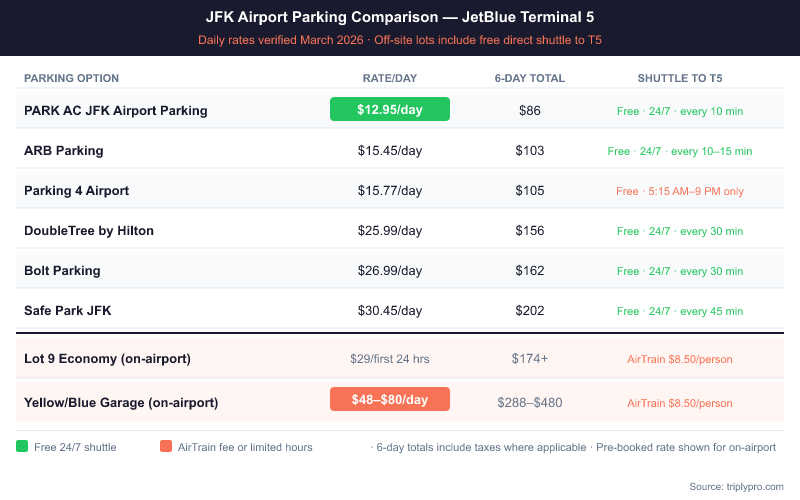The image size is (800, 500).
Task: Click the orange AirTrain fee legend swatch
Action: point(165,447)
